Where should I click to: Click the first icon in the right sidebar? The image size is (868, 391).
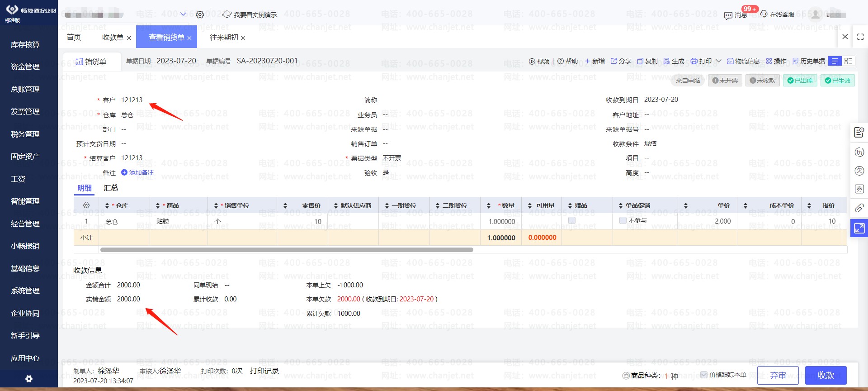[859, 132]
